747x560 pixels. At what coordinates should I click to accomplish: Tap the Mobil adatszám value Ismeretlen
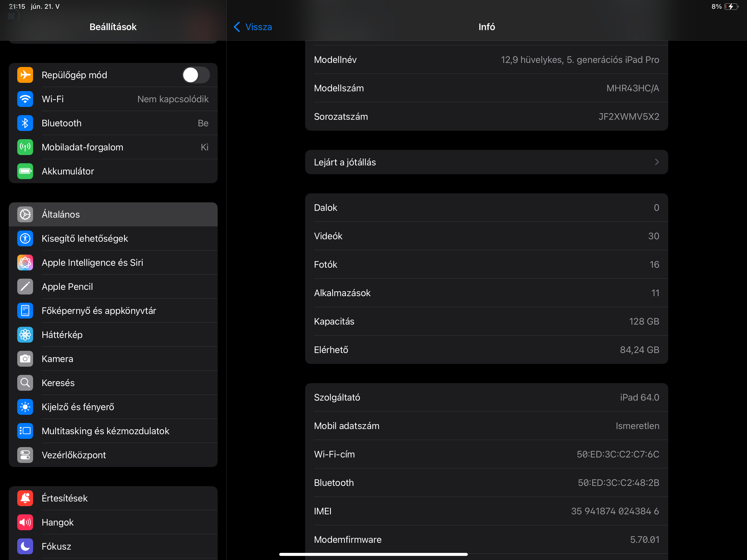(637, 426)
